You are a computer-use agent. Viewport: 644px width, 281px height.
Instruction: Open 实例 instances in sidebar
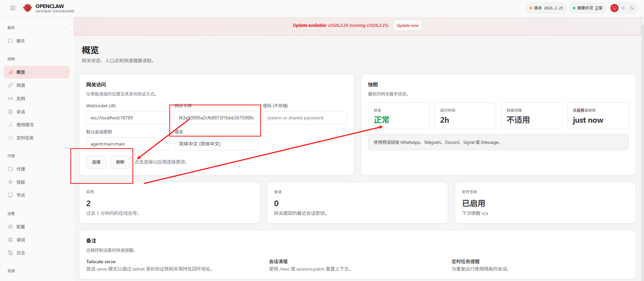[37, 99]
